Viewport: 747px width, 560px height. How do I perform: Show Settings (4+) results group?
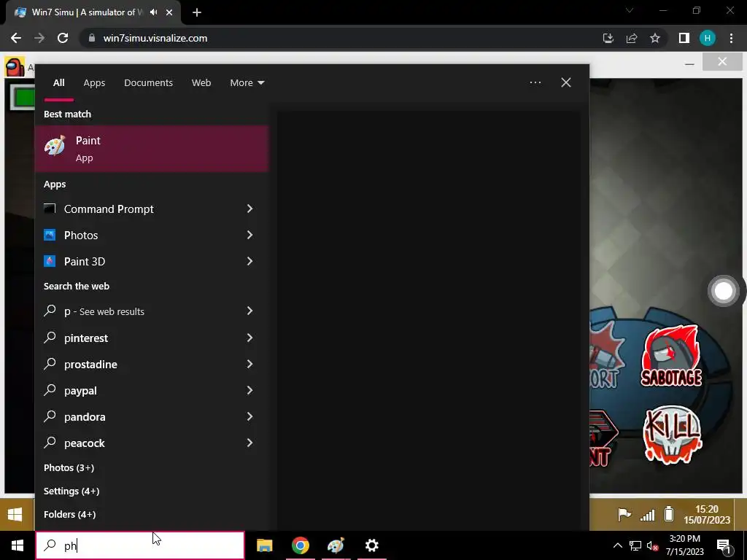[71, 491]
